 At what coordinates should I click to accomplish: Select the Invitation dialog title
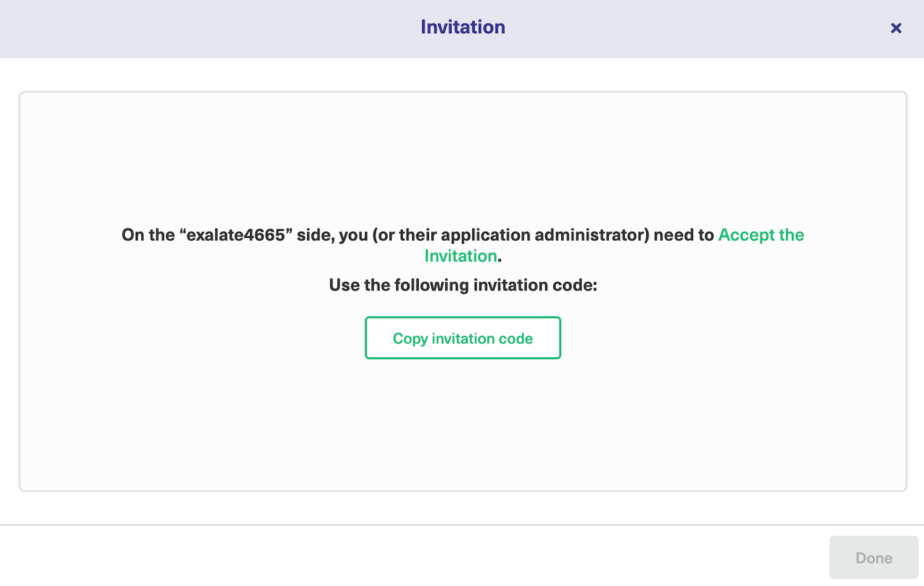click(x=462, y=27)
